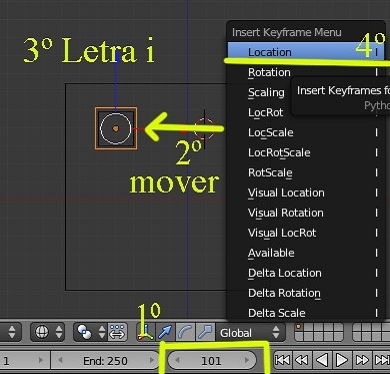Choose Location in Insert Keyframe Menu
The height and width of the screenshot is (374, 390).
pos(306,52)
